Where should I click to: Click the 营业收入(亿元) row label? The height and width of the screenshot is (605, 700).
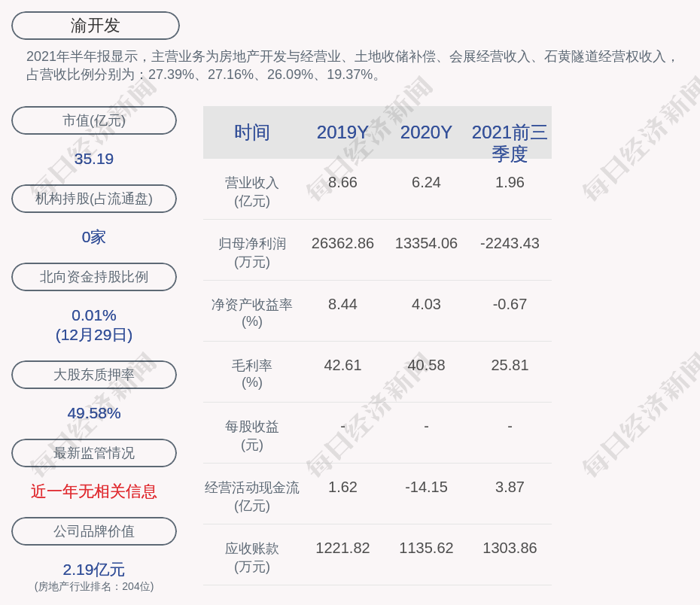coord(252,192)
